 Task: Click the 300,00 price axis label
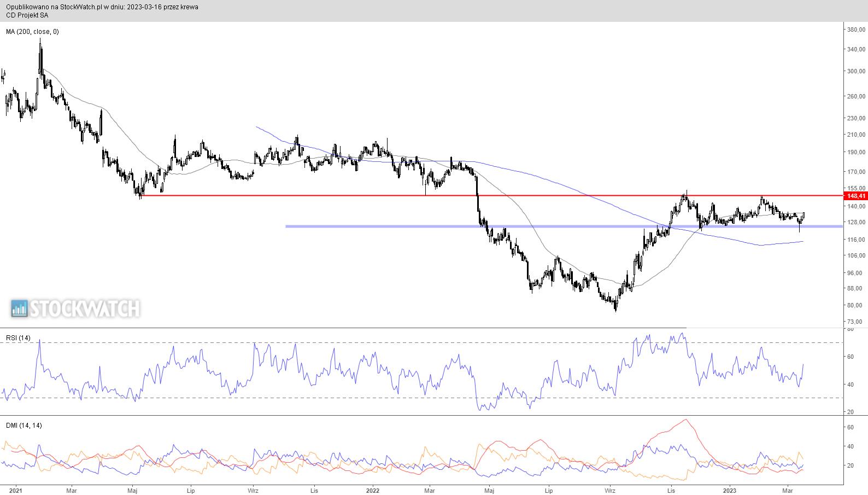click(856, 71)
